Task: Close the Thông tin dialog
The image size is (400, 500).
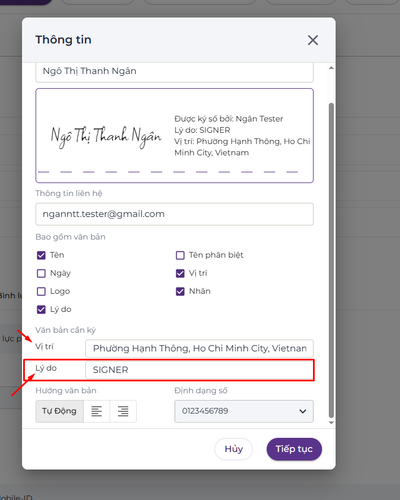Action: [313, 40]
